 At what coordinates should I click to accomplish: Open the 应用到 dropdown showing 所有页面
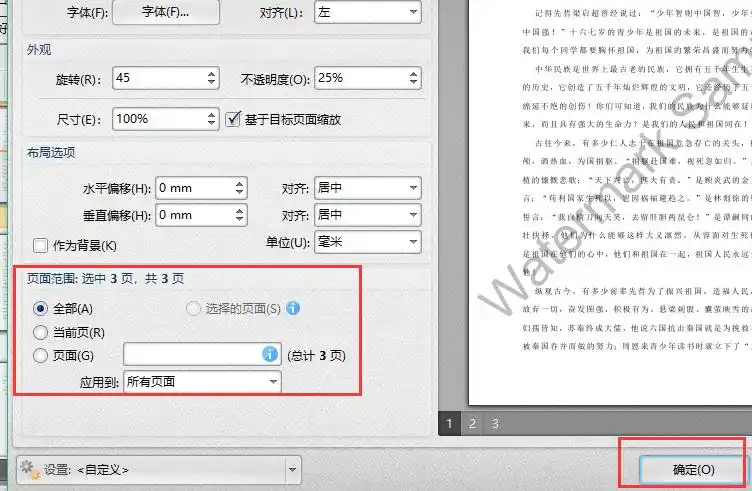click(202, 382)
